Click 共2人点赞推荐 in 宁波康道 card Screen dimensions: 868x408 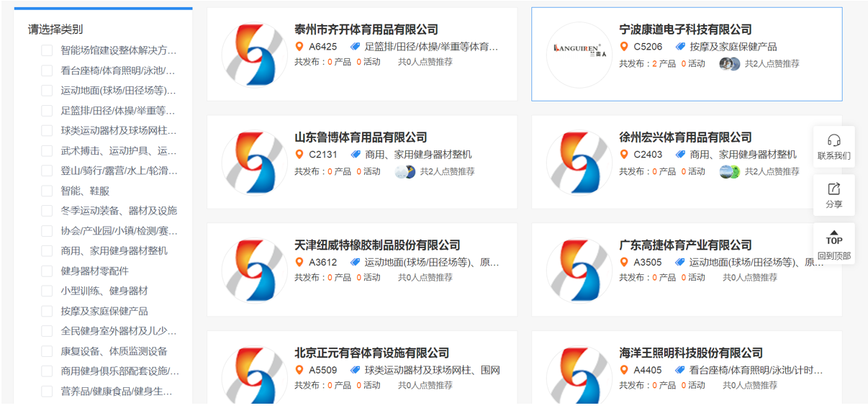[x=772, y=64]
